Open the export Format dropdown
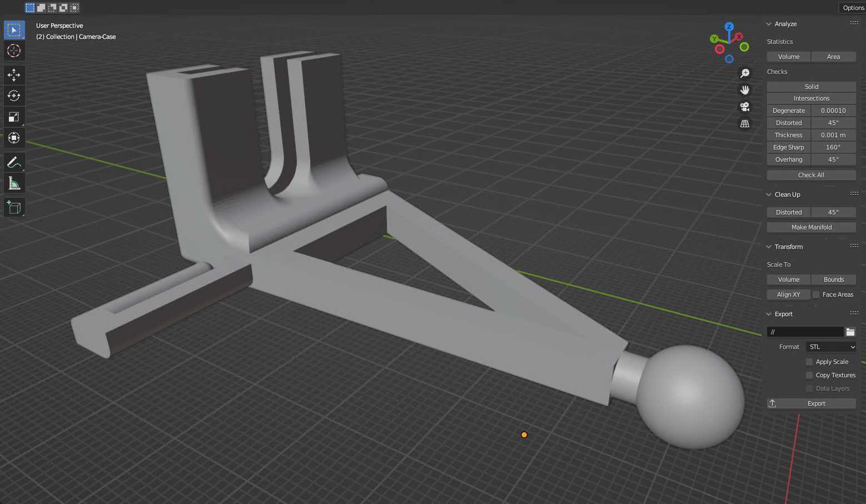866x504 pixels. tap(831, 347)
